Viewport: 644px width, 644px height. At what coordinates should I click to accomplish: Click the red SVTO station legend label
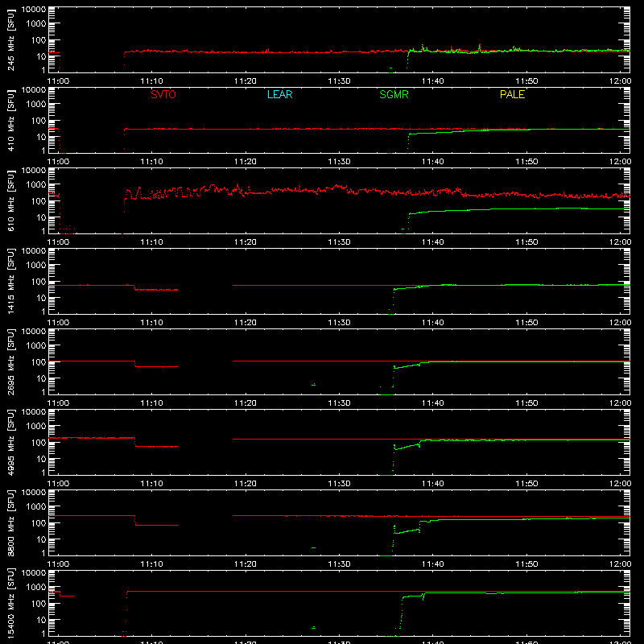tap(163, 94)
